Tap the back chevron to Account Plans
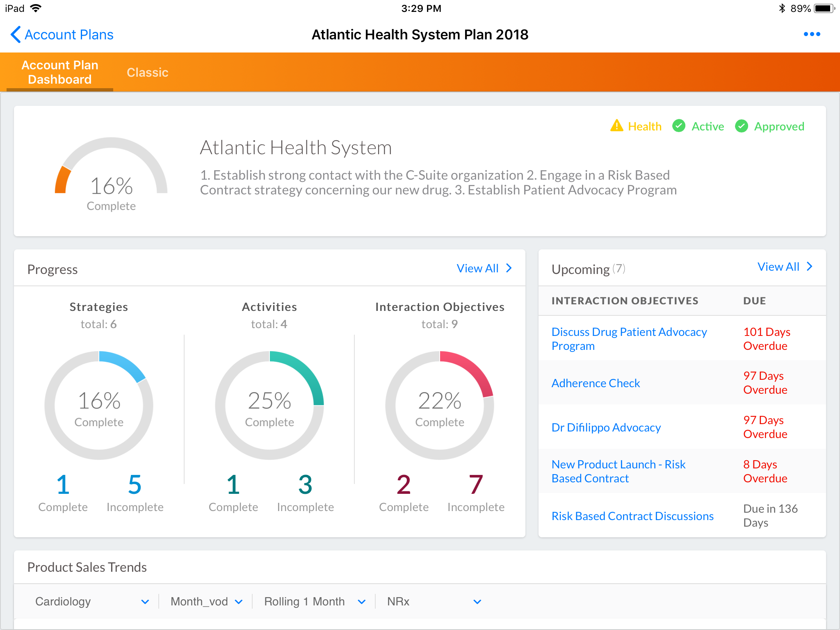840x630 pixels. point(16,35)
